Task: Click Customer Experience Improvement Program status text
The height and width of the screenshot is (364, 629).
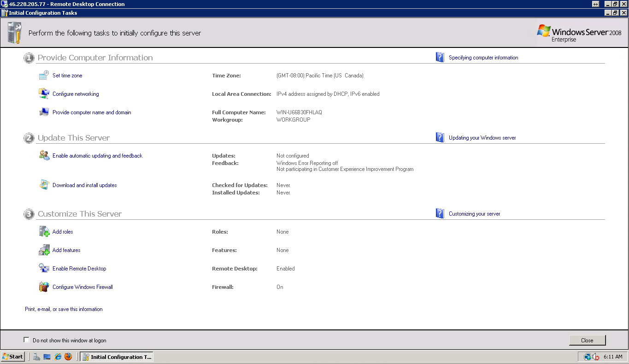Action: coord(345,169)
